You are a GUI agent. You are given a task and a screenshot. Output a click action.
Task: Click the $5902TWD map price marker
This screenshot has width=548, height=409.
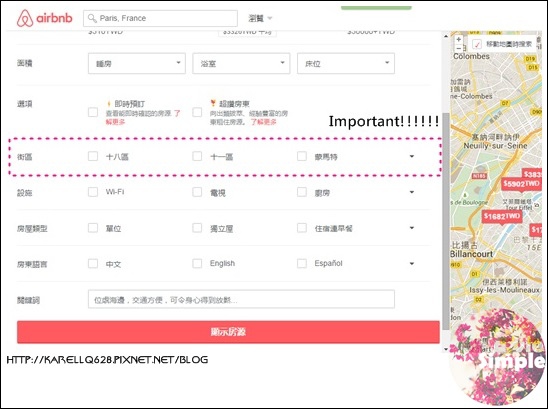point(521,184)
